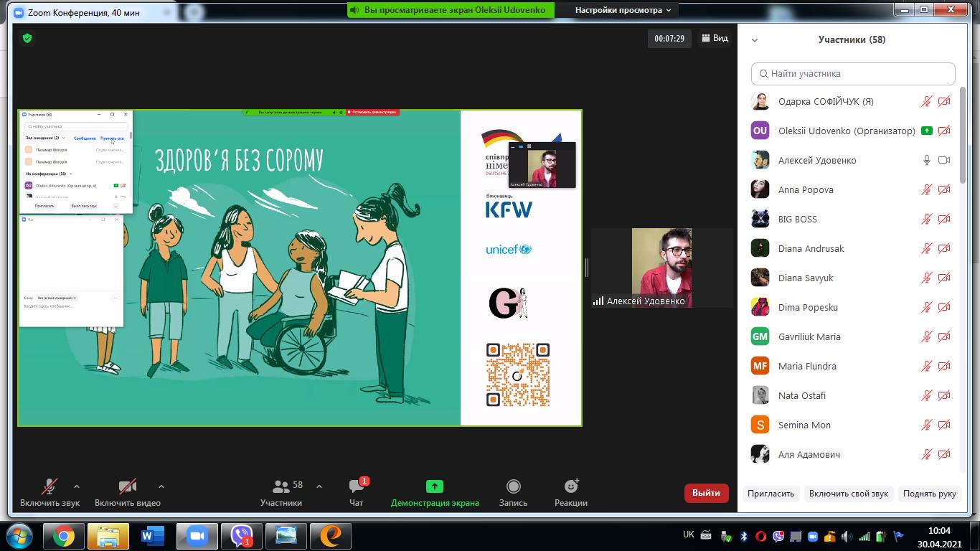This screenshot has height=551, width=980.
Task: Click camera icon of Алексей Удовенко
Action: click(x=944, y=160)
